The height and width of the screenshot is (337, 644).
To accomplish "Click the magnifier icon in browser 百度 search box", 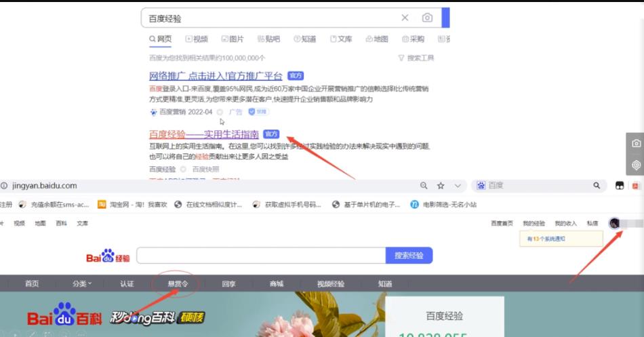I will (x=597, y=185).
